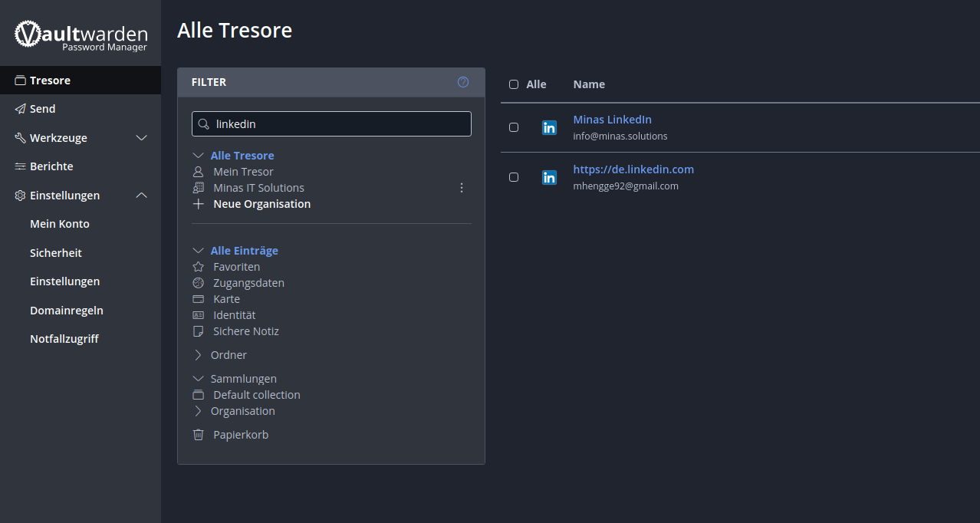Filter by Favoriten
This screenshot has height=523, width=980.
point(236,267)
